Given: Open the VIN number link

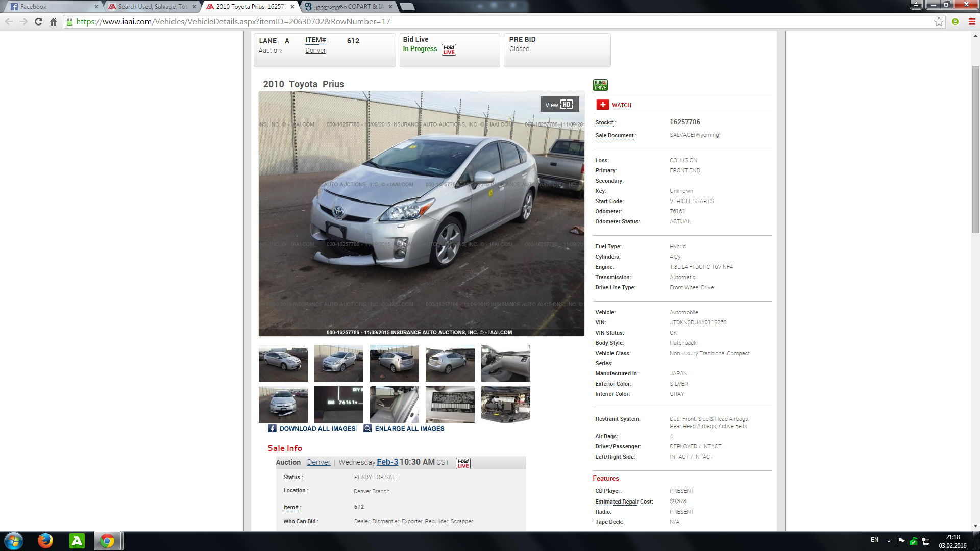Looking at the screenshot, I should [x=698, y=322].
